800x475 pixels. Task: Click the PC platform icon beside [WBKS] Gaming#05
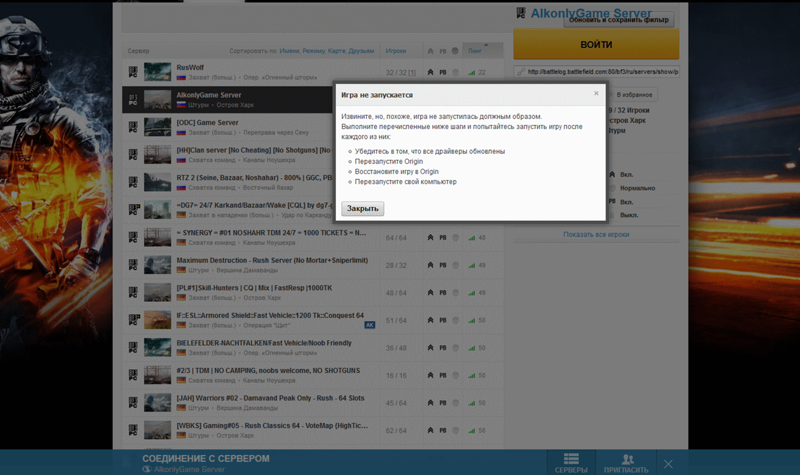click(133, 430)
